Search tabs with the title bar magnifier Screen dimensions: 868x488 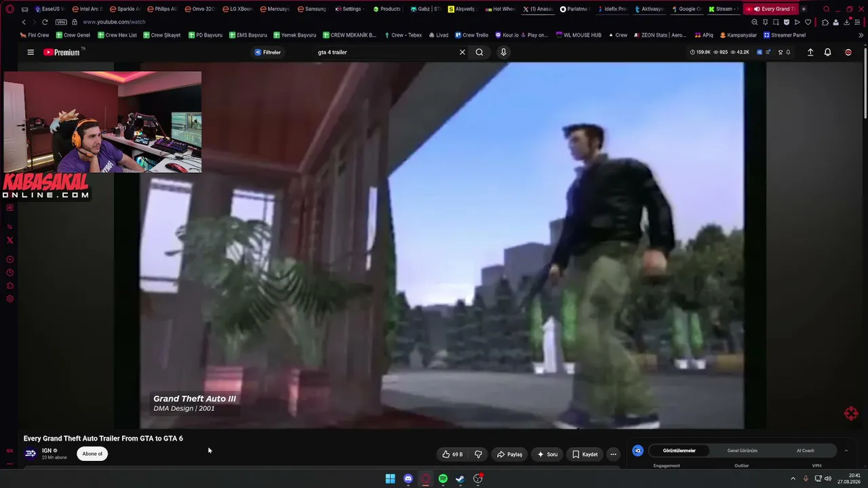(826, 9)
